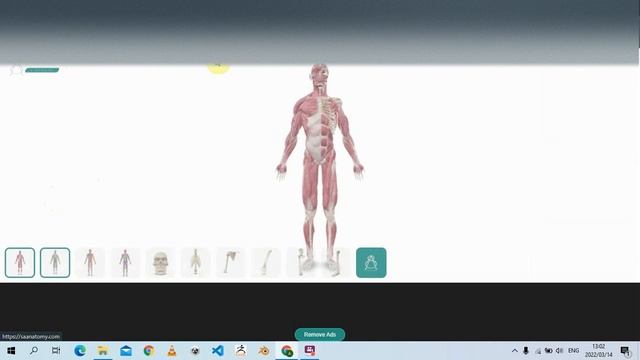Open Task View on the taskbar
The image size is (640, 360).
56,351
